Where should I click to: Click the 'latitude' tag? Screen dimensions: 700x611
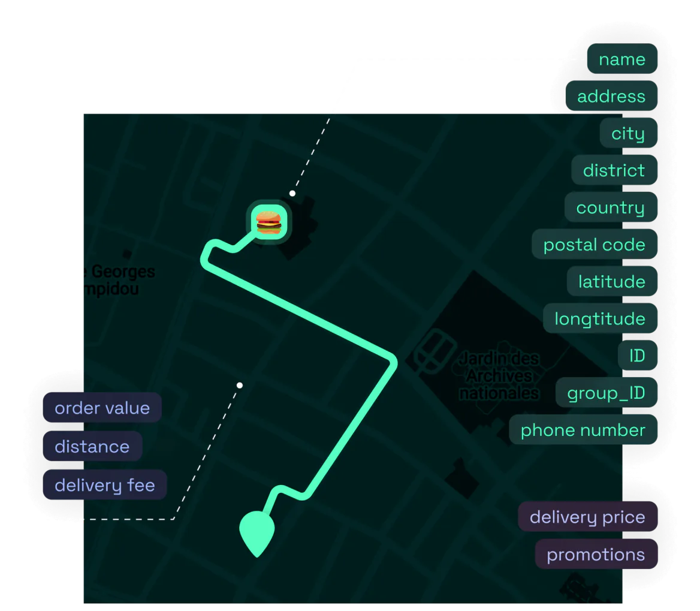(612, 281)
